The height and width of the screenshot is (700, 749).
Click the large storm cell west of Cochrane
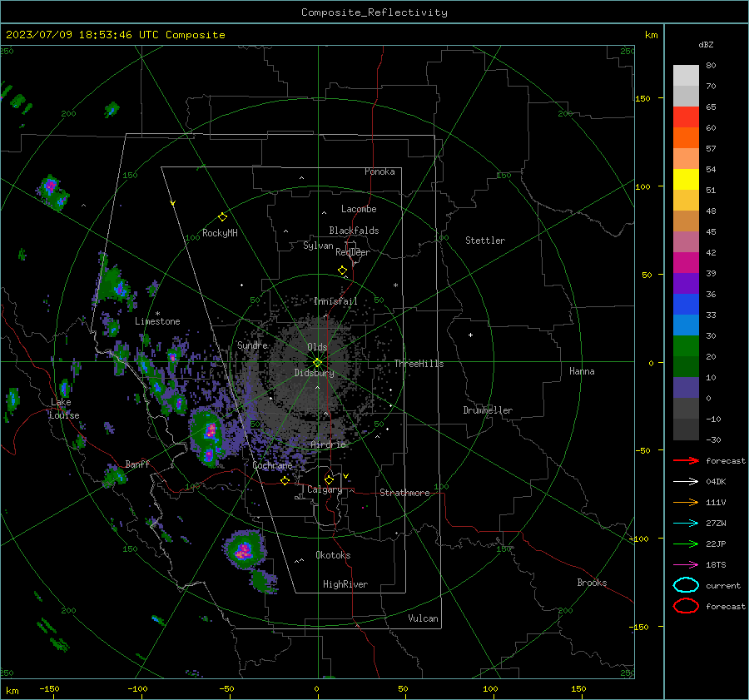[x=208, y=437]
